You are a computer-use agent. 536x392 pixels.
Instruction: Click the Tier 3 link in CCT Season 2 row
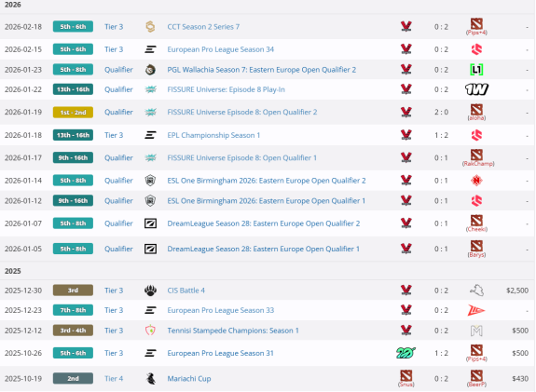[114, 27]
